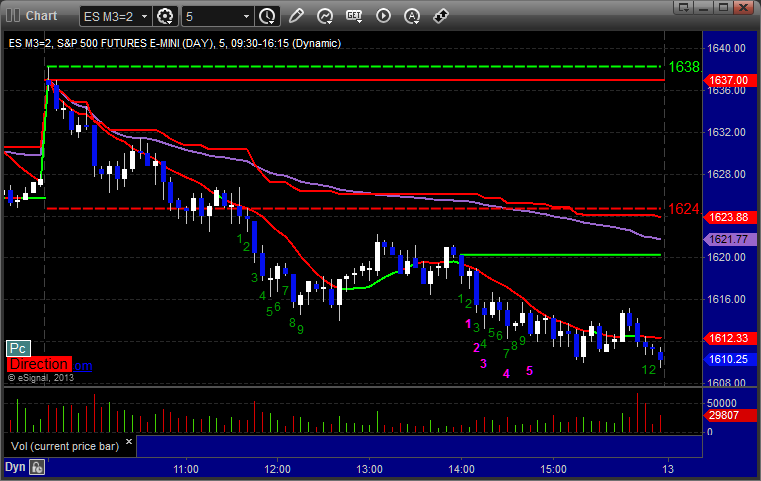This screenshot has height=481, width=761.
Task: Click the blue volume pane title bar
Action: pyautogui.click(x=419, y=446)
